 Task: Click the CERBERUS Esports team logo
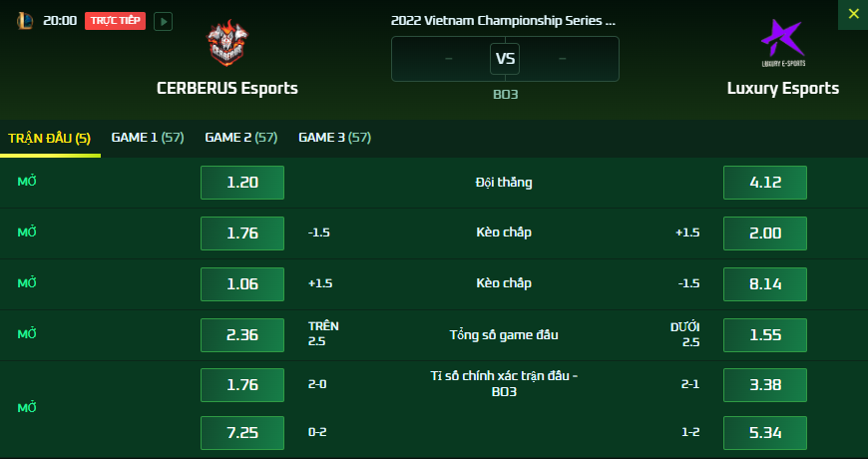(226, 43)
